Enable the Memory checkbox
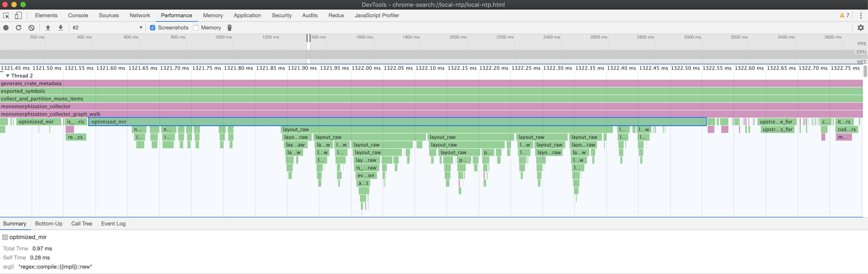Image resolution: width=868 pixels, height=274 pixels. (196, 28)
